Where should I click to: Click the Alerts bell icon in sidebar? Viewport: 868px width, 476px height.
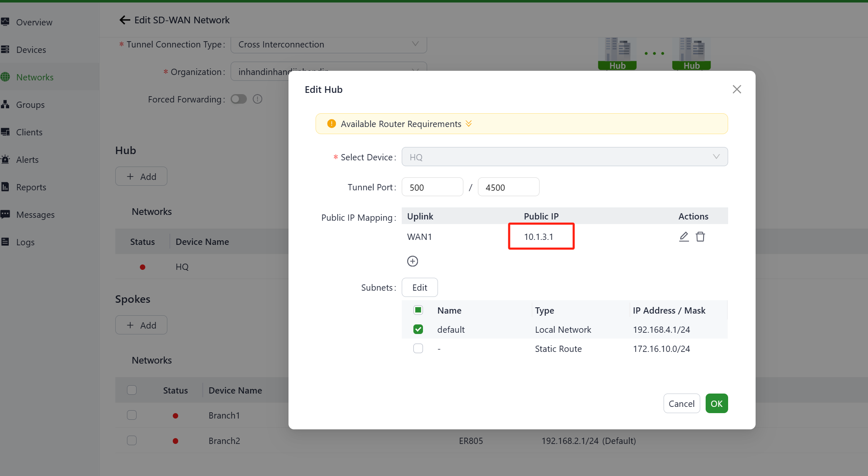(x=5, y=159)
